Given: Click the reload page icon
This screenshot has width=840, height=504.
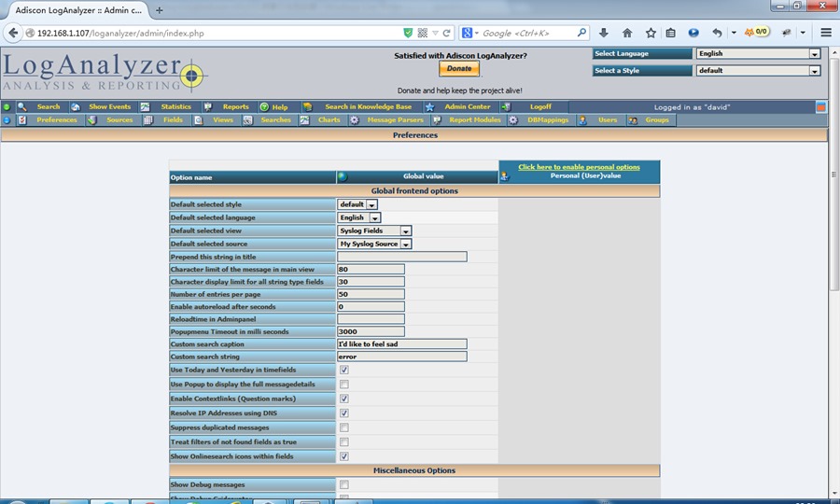Looking at the screenshot, I should point(447,33).
